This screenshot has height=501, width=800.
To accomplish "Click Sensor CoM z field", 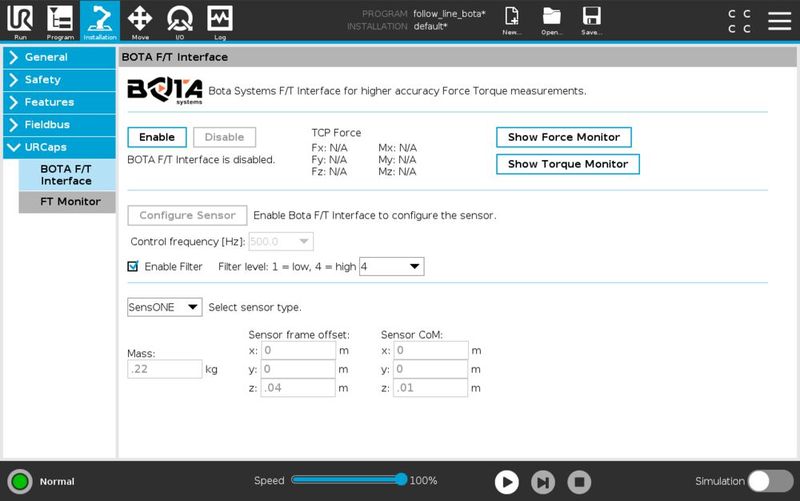I will point(430,388).
